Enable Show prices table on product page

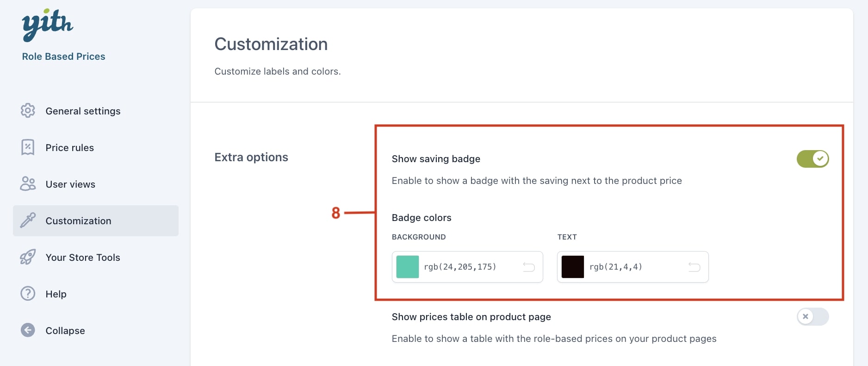tap(812, 316)
